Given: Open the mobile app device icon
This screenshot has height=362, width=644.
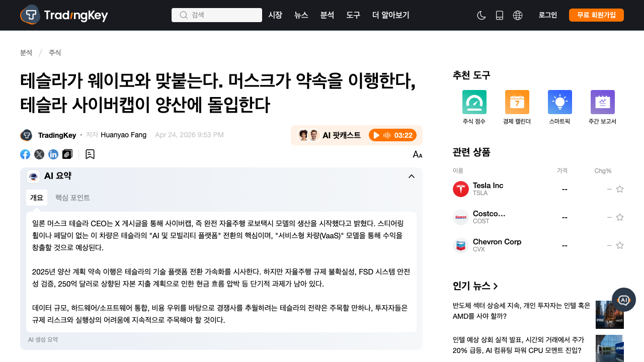Looking at the screenshot, I should (500, 15).
